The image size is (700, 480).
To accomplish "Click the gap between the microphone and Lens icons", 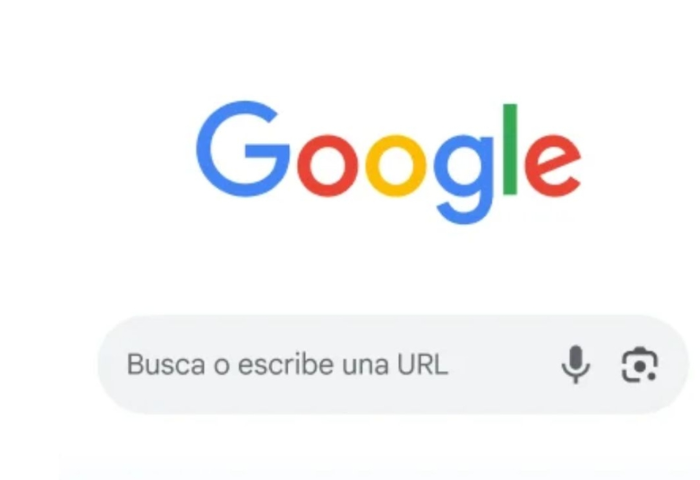I will click(x=606, y=364).
